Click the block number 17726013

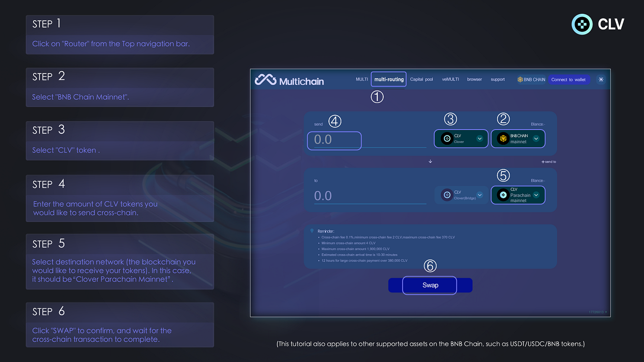pos(596,312)
